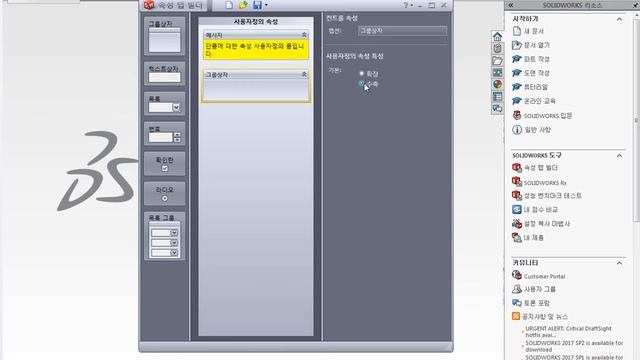Click the second combo box in List Group control
This screenshot has width=640, height=360.
(x=164, y=243)
